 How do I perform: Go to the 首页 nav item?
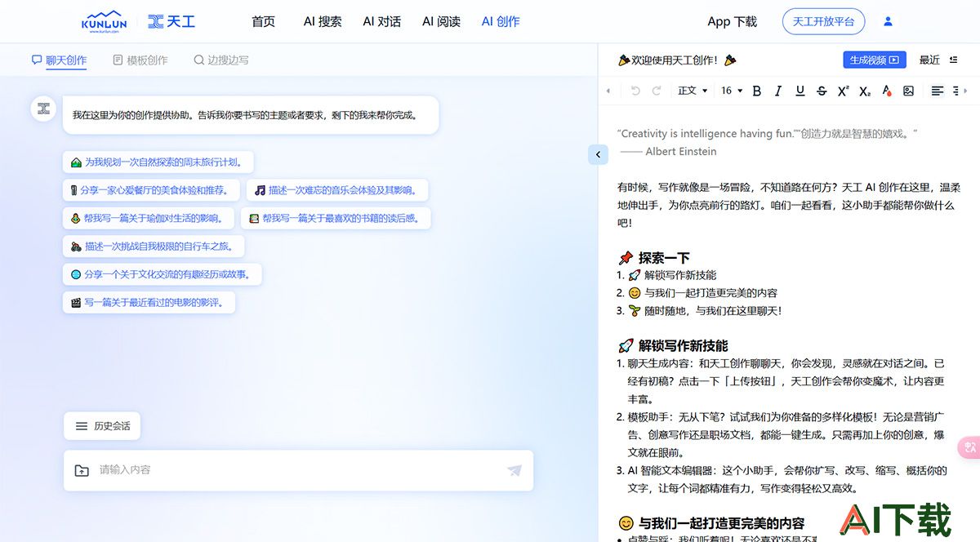[263, 22]
